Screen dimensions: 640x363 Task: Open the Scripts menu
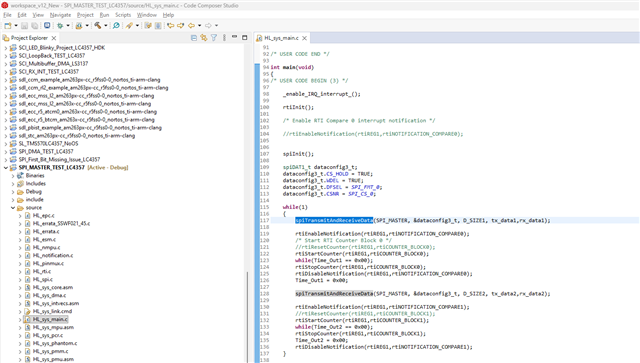pyautogui.click(x=123, y=15)
